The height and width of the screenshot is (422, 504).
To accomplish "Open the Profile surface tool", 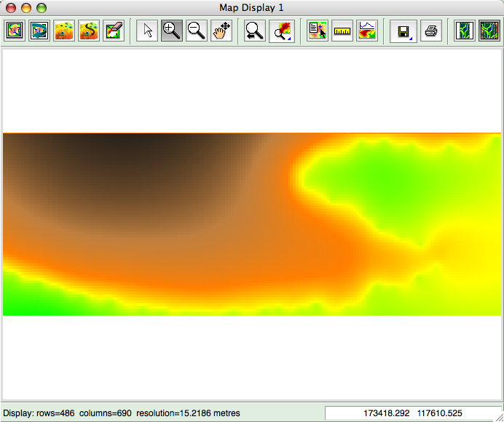I will [x=367, y=31].
